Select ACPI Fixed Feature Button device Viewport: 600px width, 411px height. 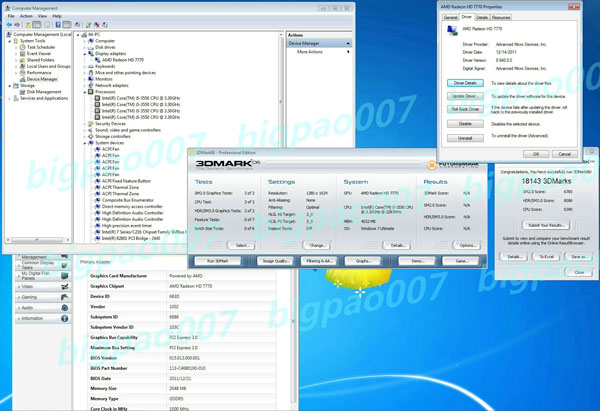(x=126, y=181)
